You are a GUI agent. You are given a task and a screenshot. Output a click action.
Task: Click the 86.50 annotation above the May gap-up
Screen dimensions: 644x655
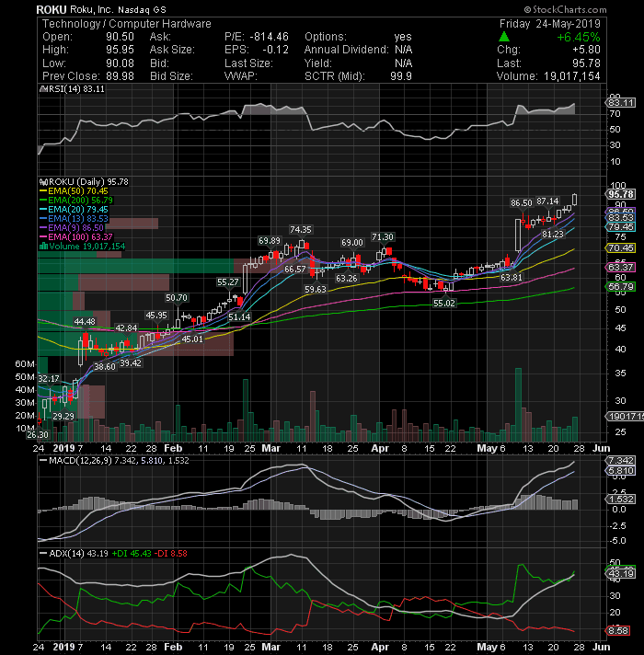pos(522,203)
